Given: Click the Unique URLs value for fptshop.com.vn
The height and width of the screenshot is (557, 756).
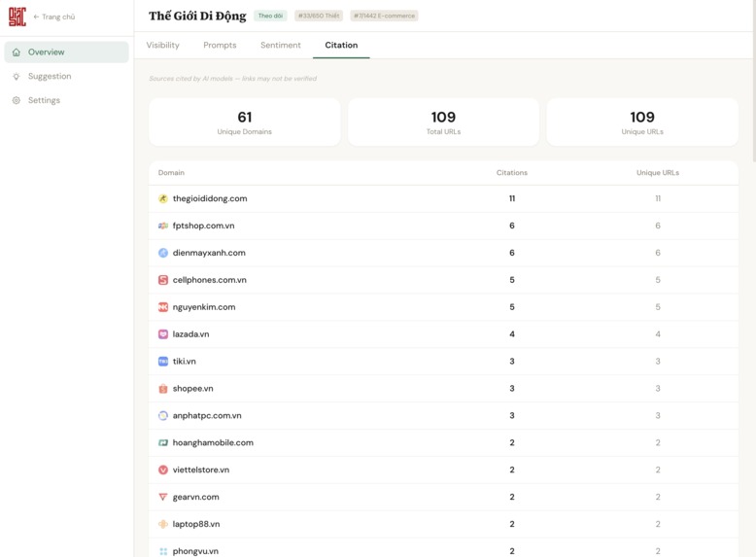Looking at the screenshot, I should coord(658,226).
